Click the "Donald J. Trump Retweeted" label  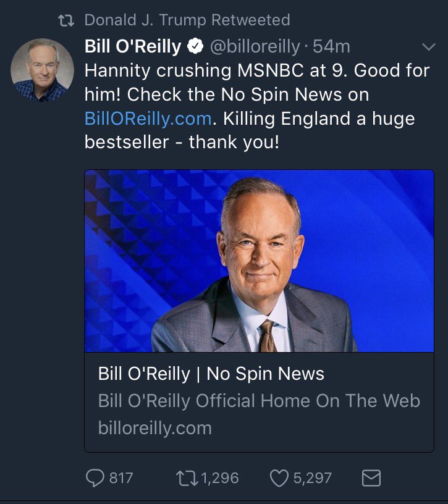(x=187, y=20)
